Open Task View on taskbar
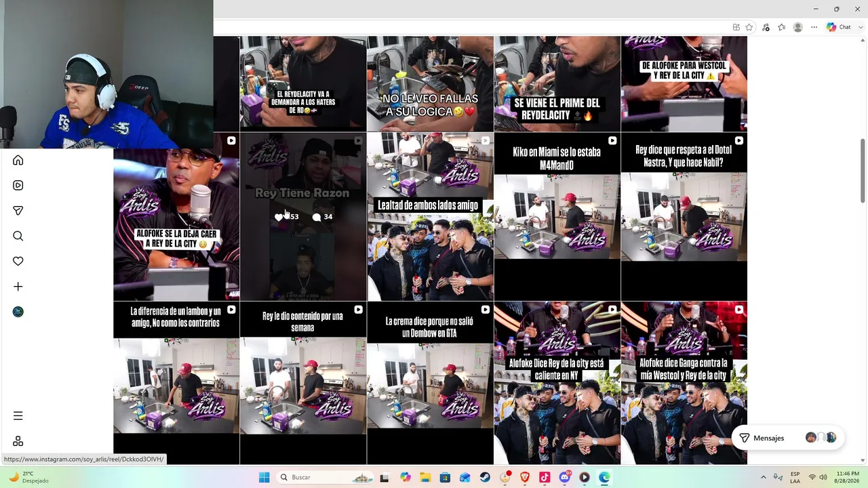 coord(384,477)
